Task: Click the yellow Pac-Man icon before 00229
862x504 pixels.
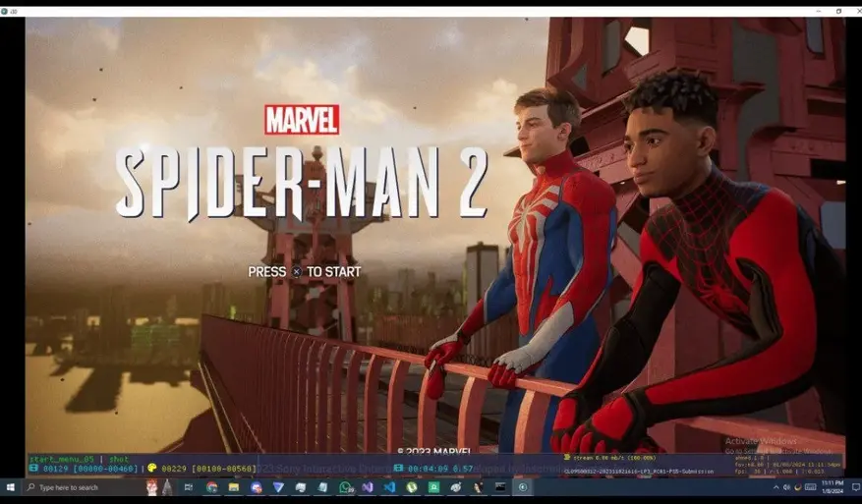Action: pyautogui.click(x=152, y=469)
